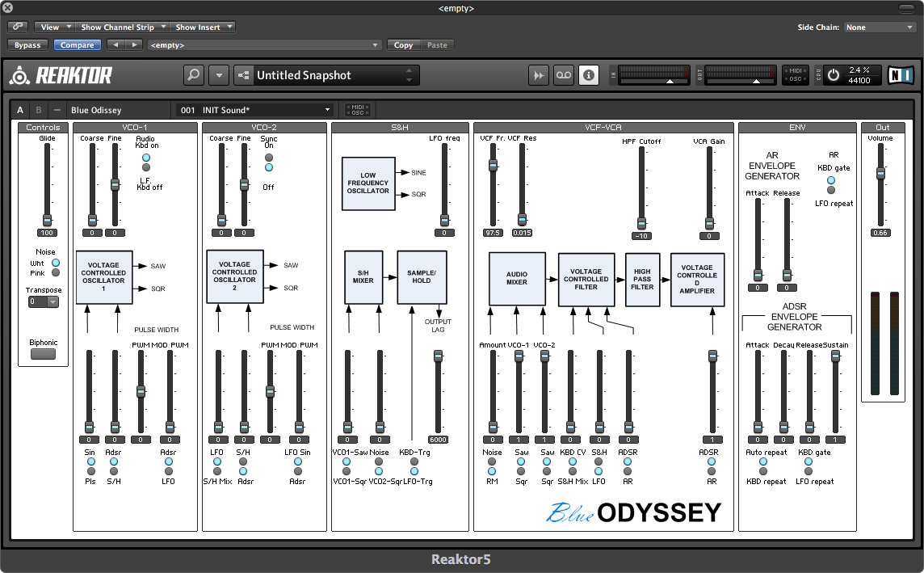Click the Paste button
This screenshot has width=924, height=573.
coord(437,44)
